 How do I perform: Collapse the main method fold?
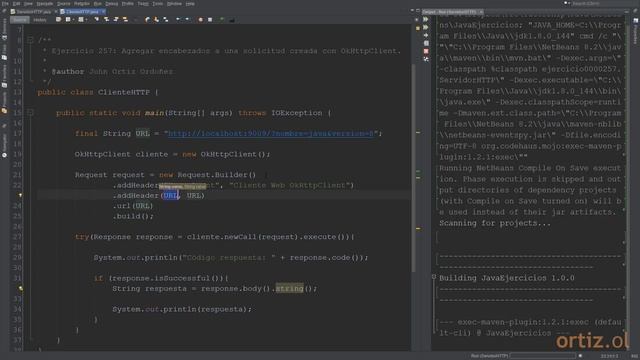click(30, 113)
